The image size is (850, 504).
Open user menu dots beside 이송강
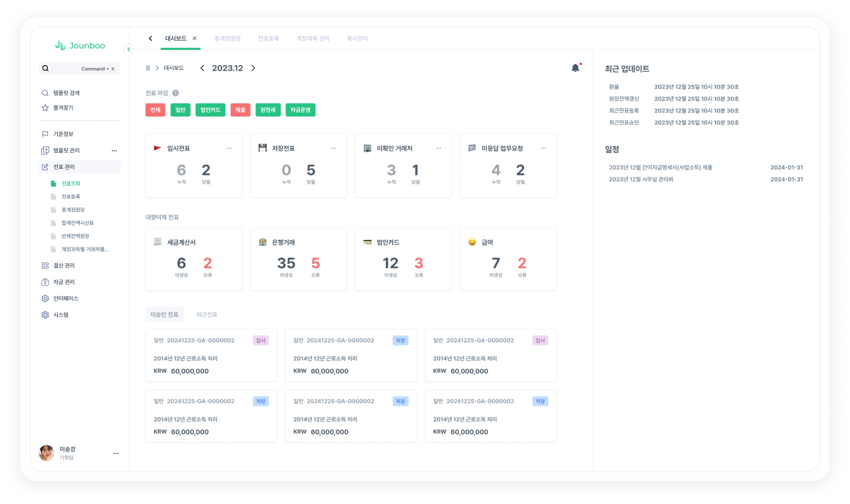coord(116,453)
